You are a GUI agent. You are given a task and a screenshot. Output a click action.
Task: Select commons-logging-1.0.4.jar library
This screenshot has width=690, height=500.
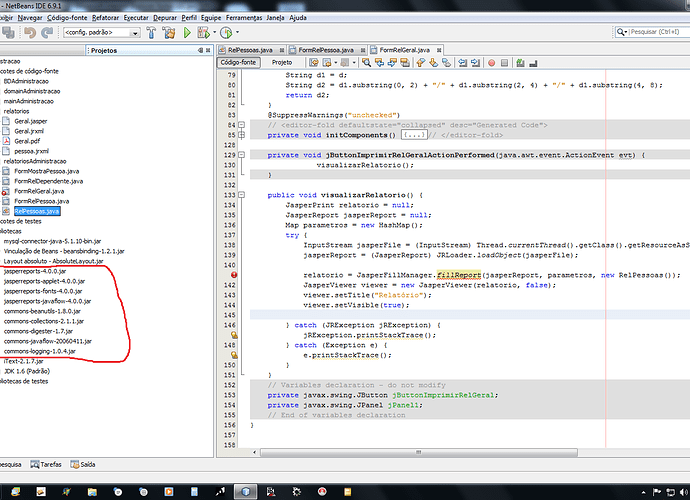point(40,351)
